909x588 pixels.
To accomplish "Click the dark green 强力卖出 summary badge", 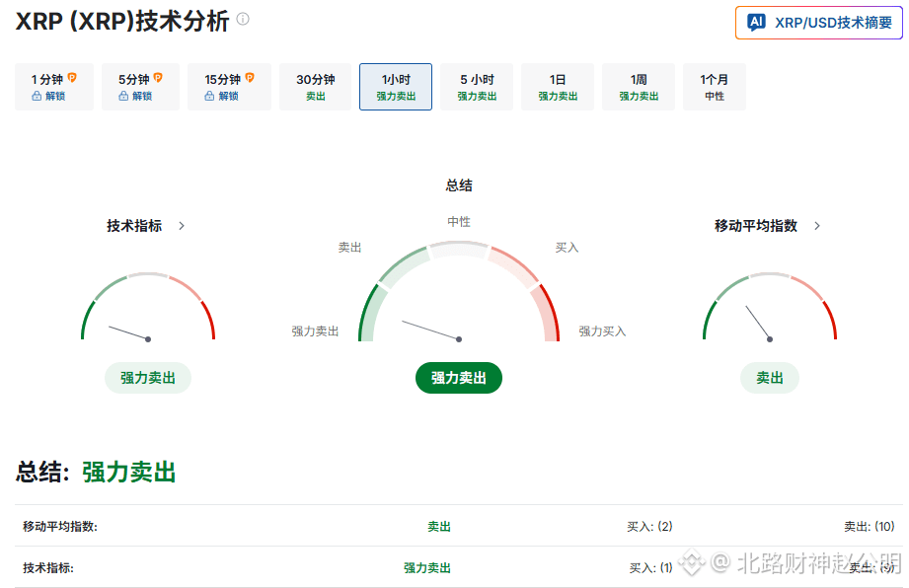I will 459,378.
